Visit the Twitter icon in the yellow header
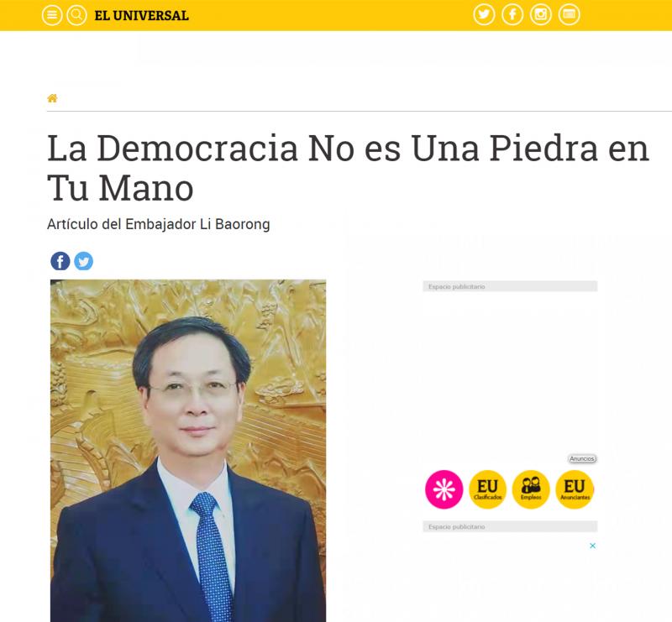The width and height of the screenshot is (672, 622). (x=484, y=14)
